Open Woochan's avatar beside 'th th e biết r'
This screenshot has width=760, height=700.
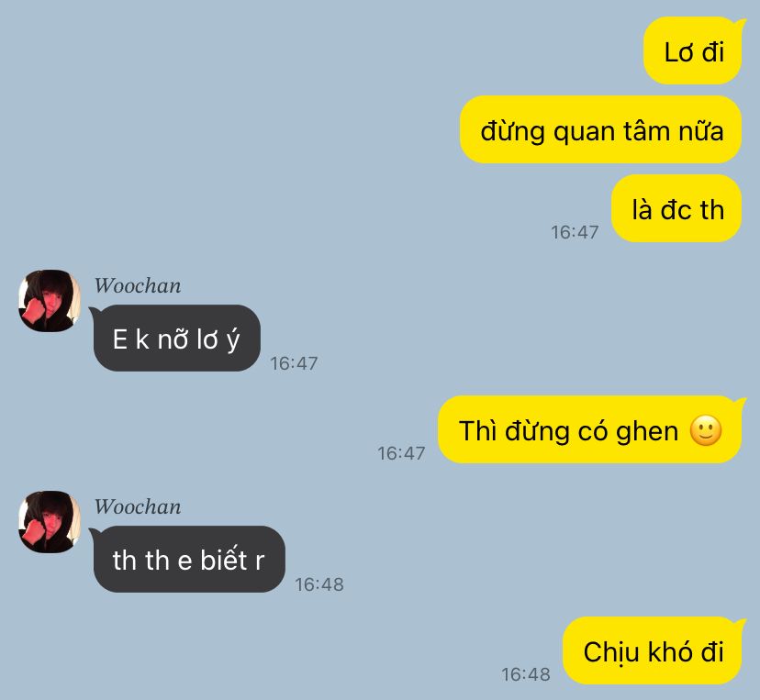(50, 522)
